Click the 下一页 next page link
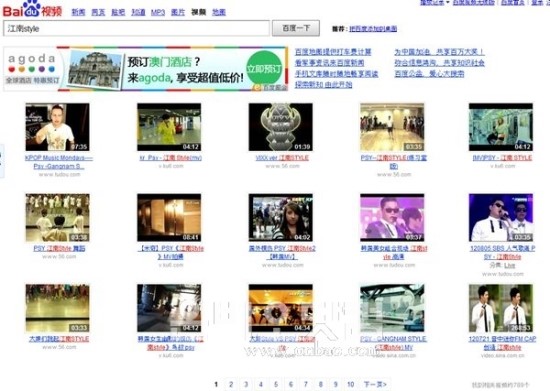This screenshot has width=550, height=391. (x=375, y=384)
